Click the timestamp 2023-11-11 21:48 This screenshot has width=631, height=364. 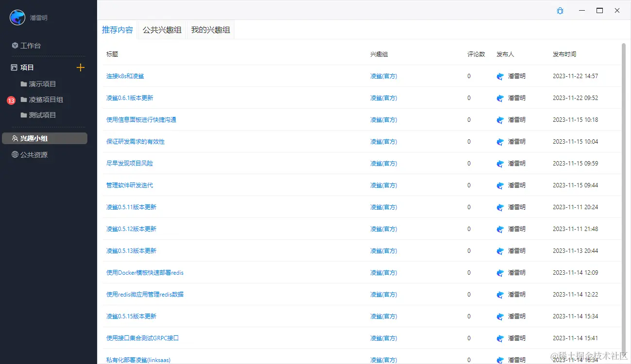point(576,229)
